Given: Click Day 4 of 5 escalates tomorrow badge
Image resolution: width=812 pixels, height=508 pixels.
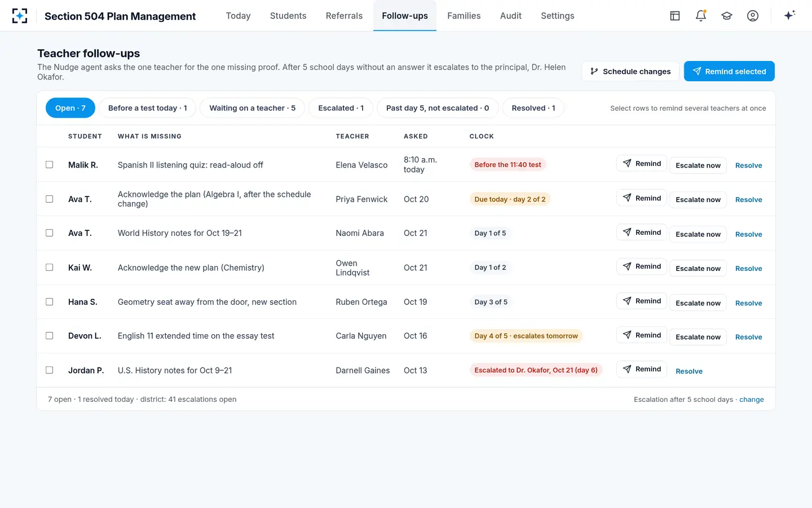Looking at the screenshot, I should (526, 336).
